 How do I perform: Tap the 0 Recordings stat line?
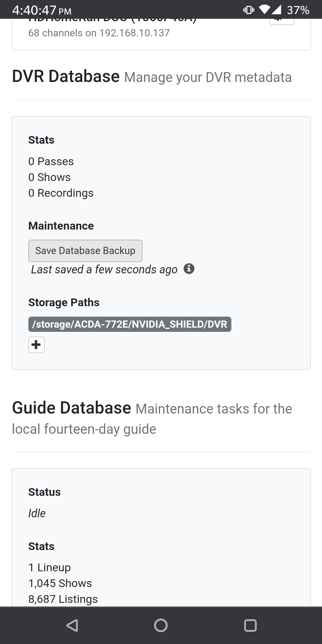[61, 193]
